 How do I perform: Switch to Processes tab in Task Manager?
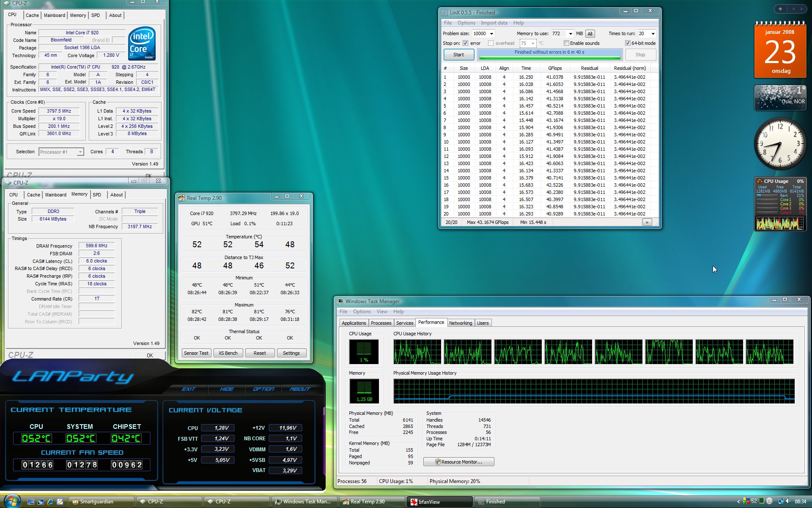click(x=381, y=323)
